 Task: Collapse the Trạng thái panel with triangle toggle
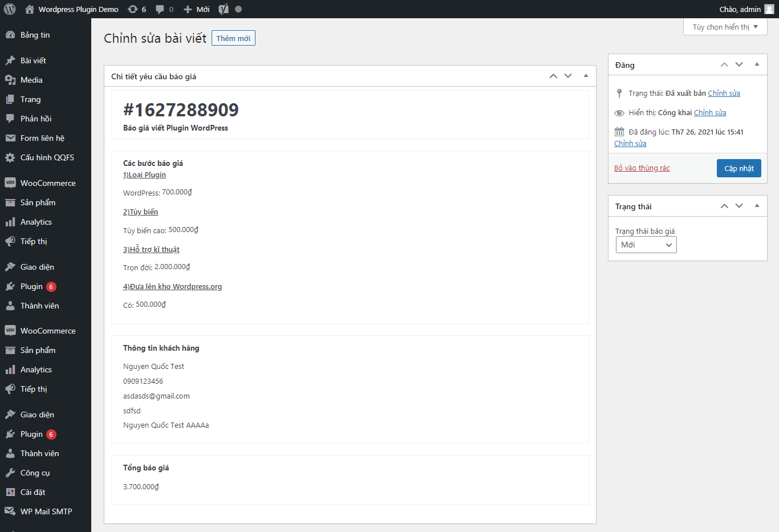pos(757,206)
